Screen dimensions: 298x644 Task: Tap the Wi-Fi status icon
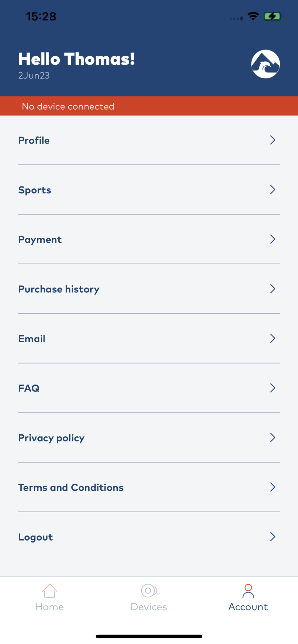253,16
